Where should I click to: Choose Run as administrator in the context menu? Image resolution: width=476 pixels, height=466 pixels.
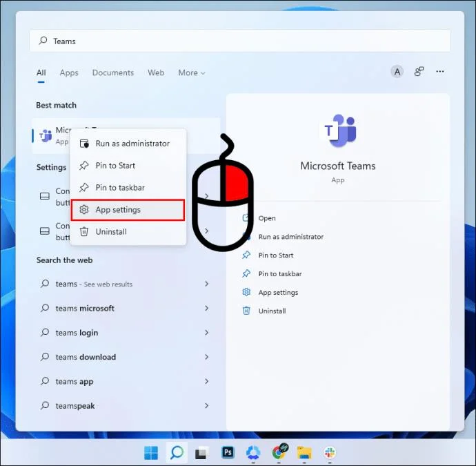(x=128, y=144)
